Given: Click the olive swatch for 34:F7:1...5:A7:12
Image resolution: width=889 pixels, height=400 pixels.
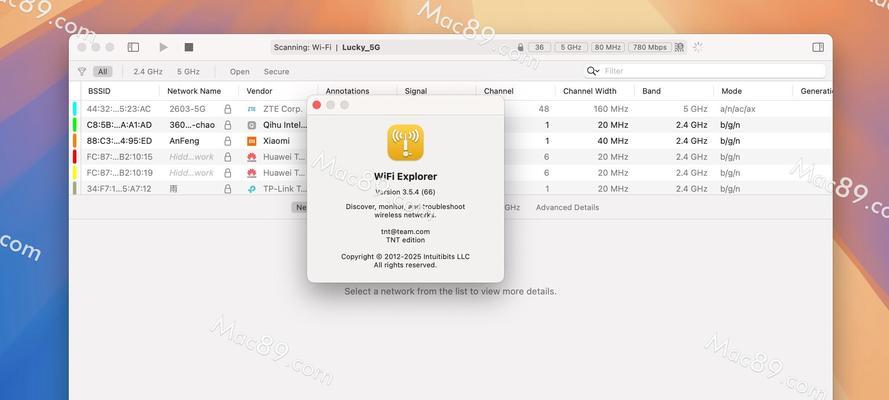Looking at the screenshot, I should (75, 188).
